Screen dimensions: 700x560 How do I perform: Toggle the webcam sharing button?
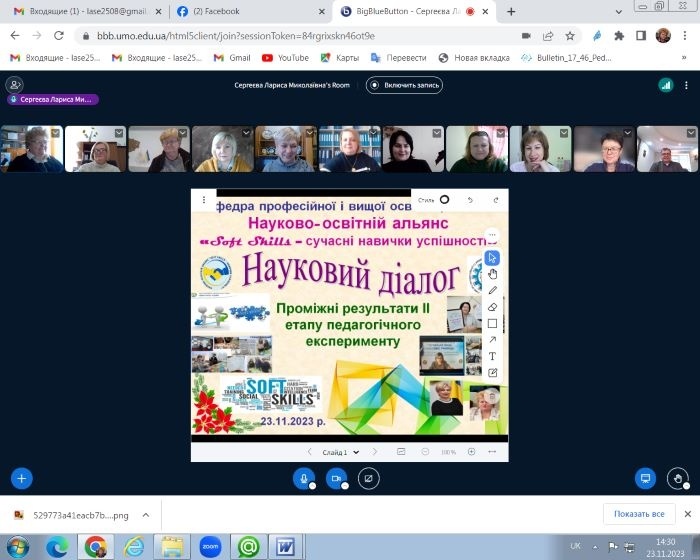pos(337,478)
